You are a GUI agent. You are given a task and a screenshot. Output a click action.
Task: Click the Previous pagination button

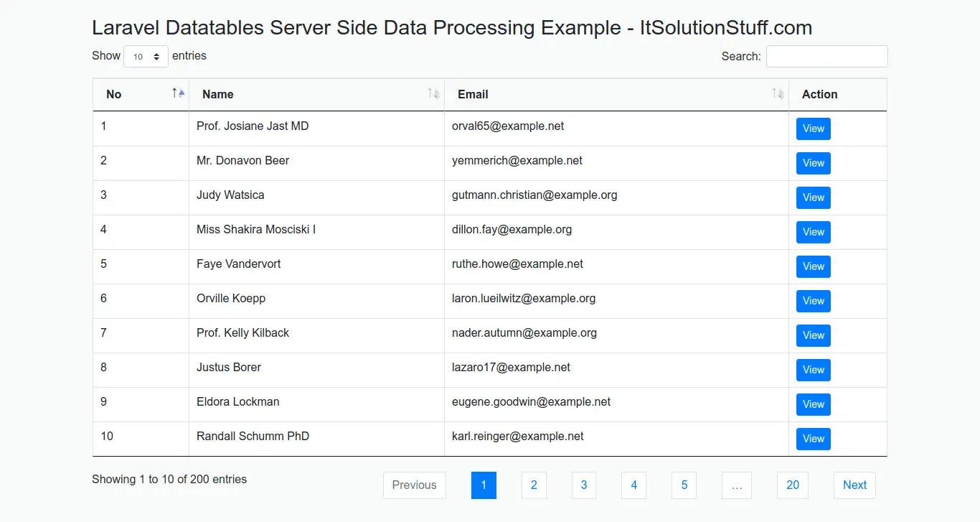[414, 485]
